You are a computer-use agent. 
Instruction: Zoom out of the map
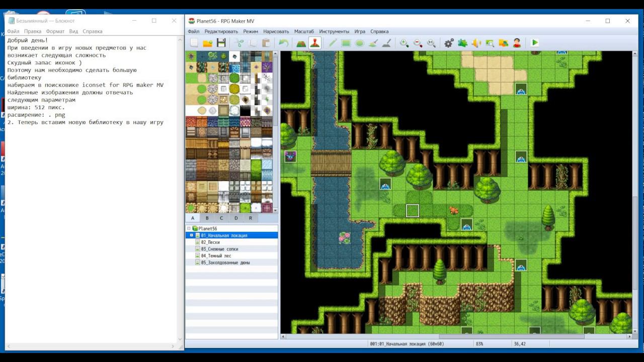(x=418, y=43)
